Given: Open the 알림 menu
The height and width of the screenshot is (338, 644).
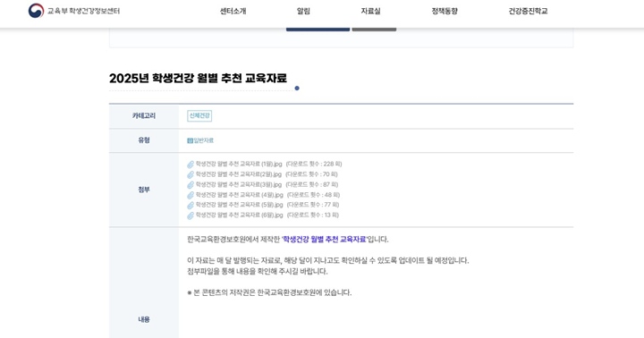Looking at the screenshot, I should (x=303, y=11).
